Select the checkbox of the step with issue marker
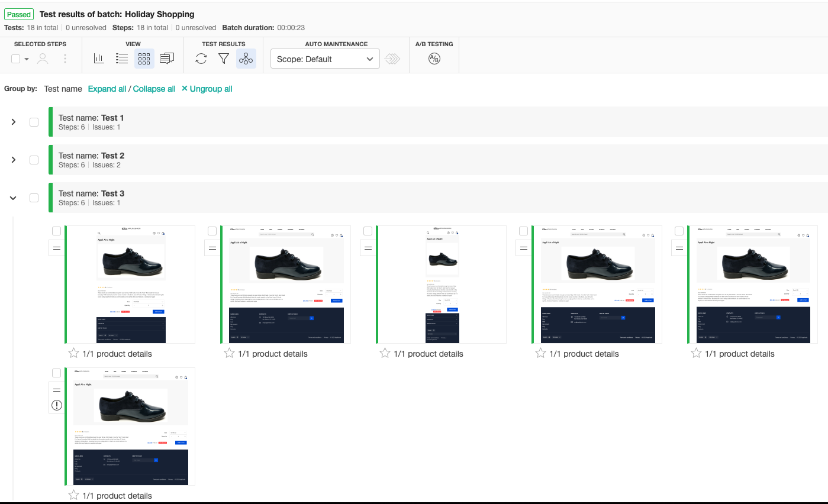828x504 pixels. 56,373
